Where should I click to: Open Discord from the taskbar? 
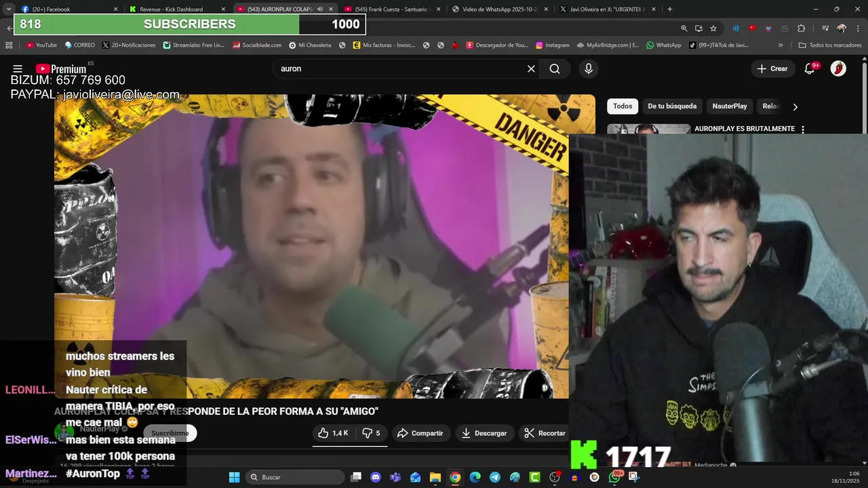click(376, 477)
